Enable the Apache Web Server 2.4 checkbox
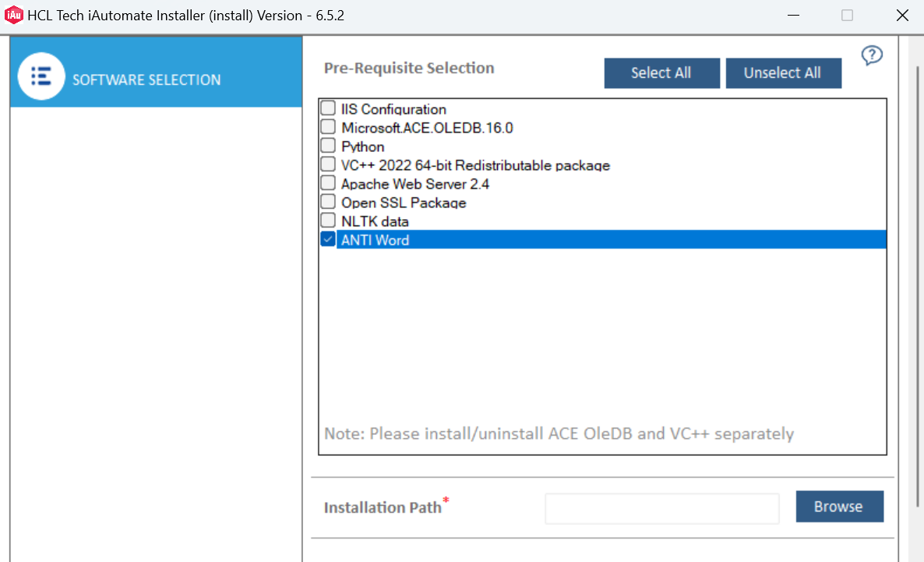The width and height of the screenshot is (924, 562). [x=328, y=183]
